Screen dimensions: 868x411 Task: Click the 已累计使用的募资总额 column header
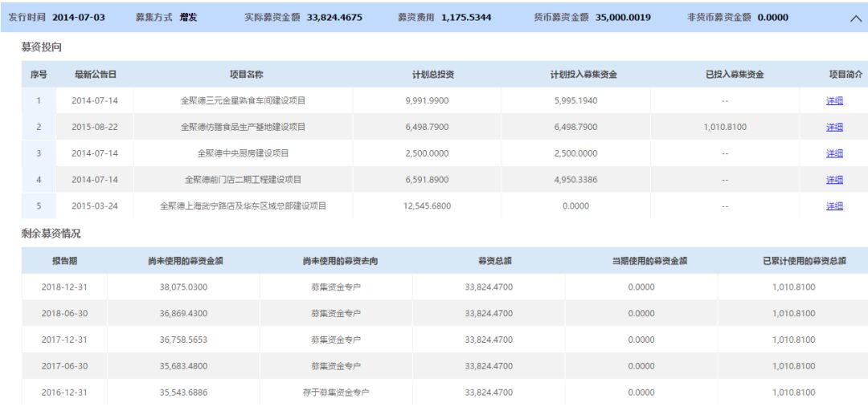pyautogui.click(x=805, y=261)
